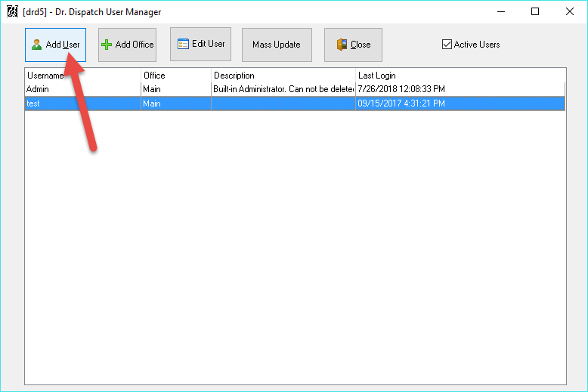Sort by the Last Login column header

(x=460, y=76)
